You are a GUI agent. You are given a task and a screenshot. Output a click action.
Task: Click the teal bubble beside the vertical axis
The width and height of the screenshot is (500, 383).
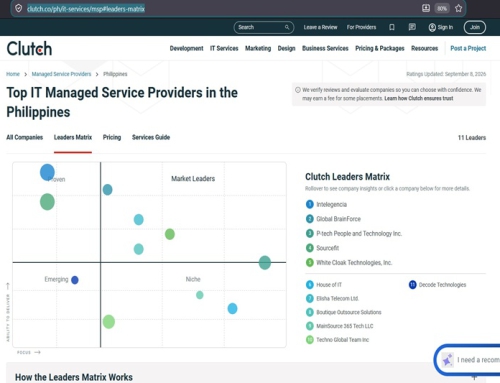(107, 190)
